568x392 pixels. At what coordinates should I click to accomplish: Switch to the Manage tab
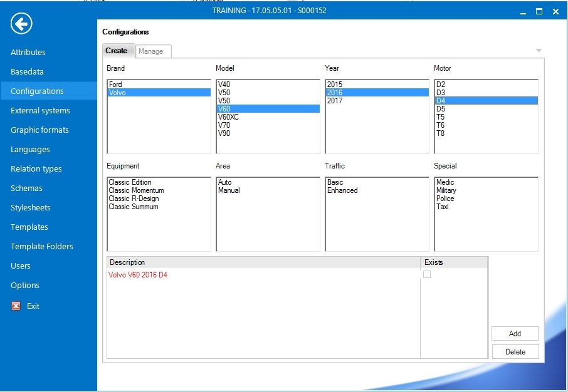(x=151, y=51)
